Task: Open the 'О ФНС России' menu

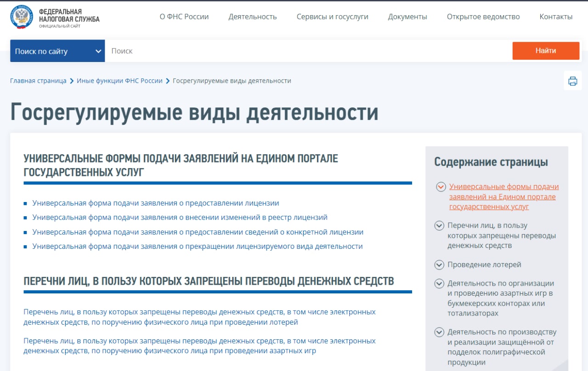Action: click(184, 17)
